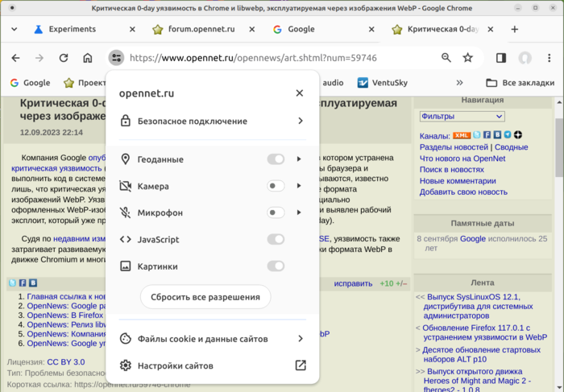Toggle the Камера permission switch
The image size is (564, 392).
(276, 186)
